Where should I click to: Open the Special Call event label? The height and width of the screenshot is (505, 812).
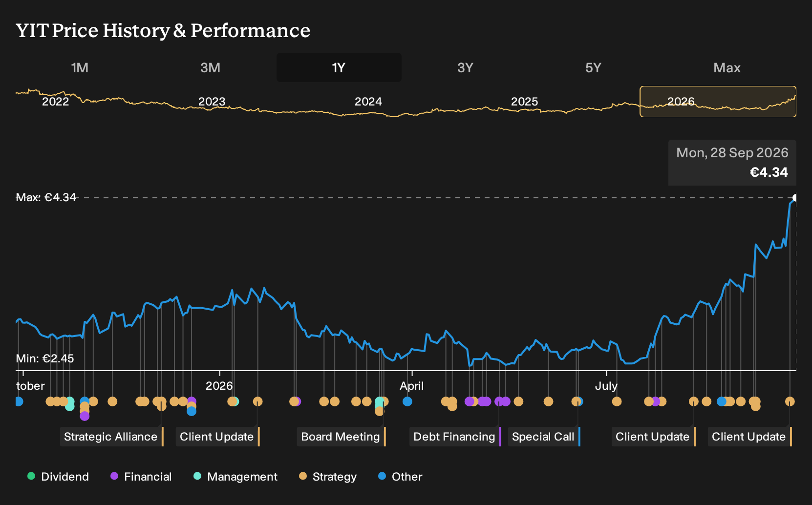click(544, 437)
